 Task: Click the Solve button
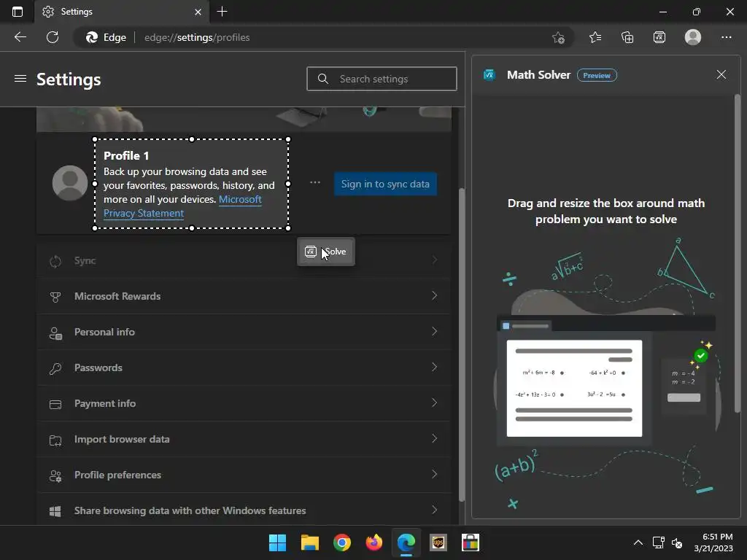(326, 252)
